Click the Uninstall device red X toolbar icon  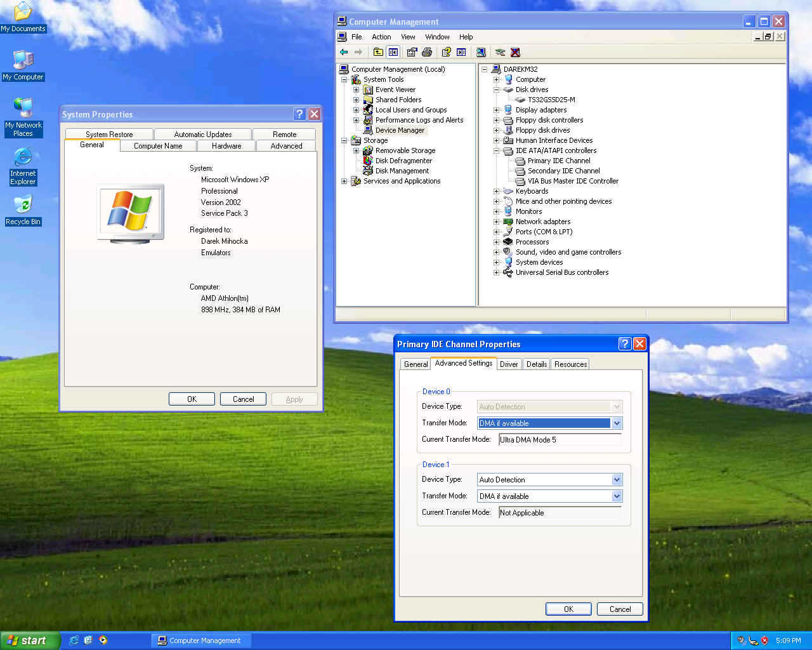pyautogui.click(x=515, y=52)
